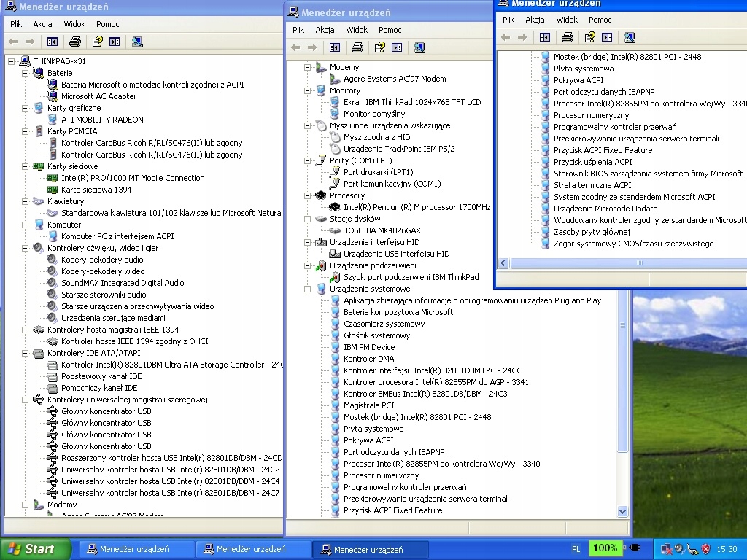747x560 pixels.
Task: Click the USB 24CD enhanced host controller icon
Action: point(53,458)
